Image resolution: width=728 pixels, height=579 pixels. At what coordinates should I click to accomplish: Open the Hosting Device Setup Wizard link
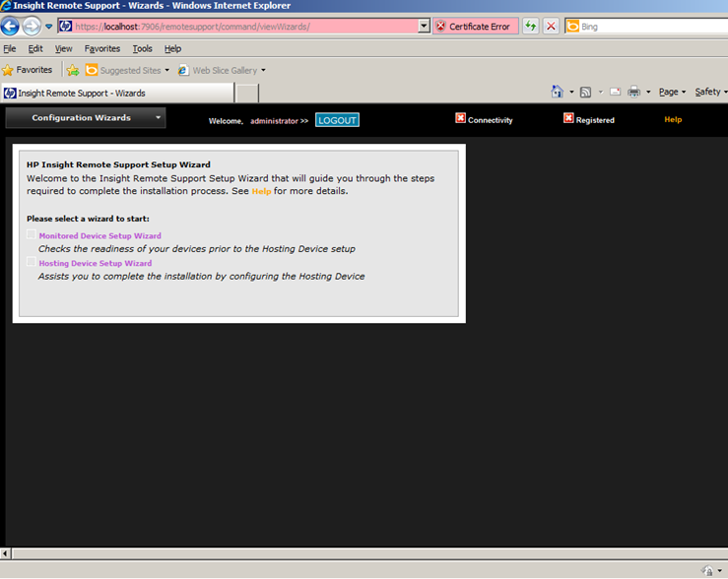[x=96, y=263]
